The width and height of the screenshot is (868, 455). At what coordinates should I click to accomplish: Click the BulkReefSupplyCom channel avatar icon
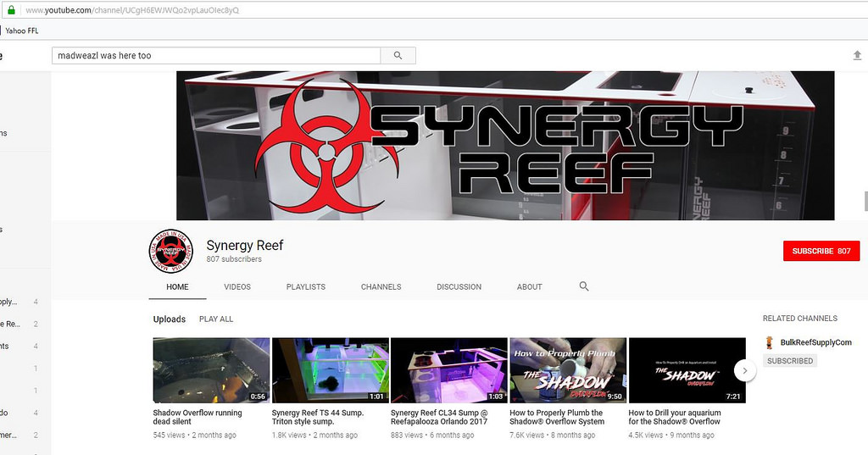[x=769, y=342]
